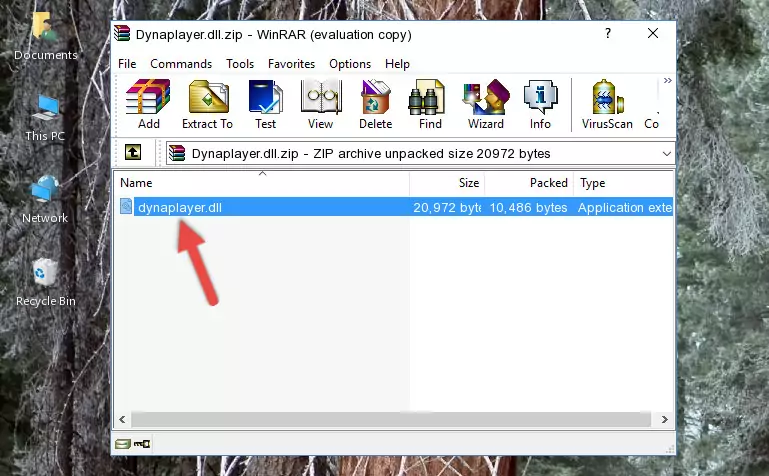This screenshot has width=769, height=476.
Task: Expand the toolbar overflow chevron
Action: coord(667,80)
